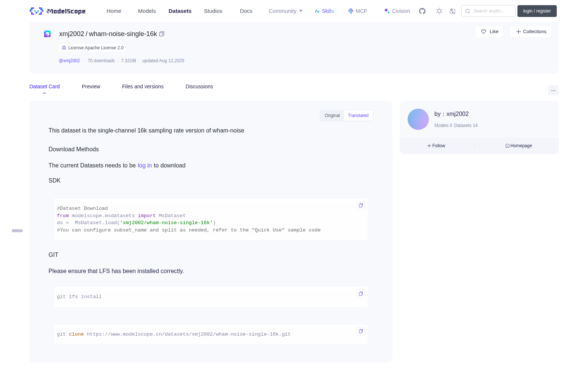The image size is (588, 368).
Task: Select the Translated text option
Action: [358, 116]
